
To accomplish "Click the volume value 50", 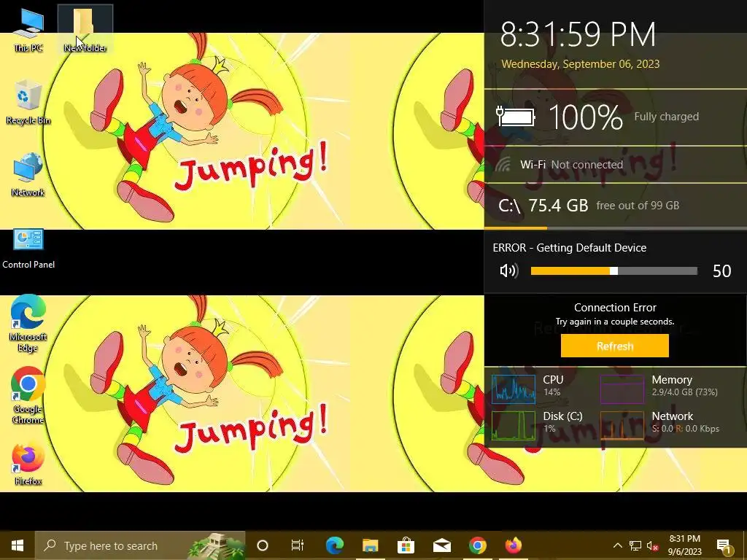I will tap(721, 271).
